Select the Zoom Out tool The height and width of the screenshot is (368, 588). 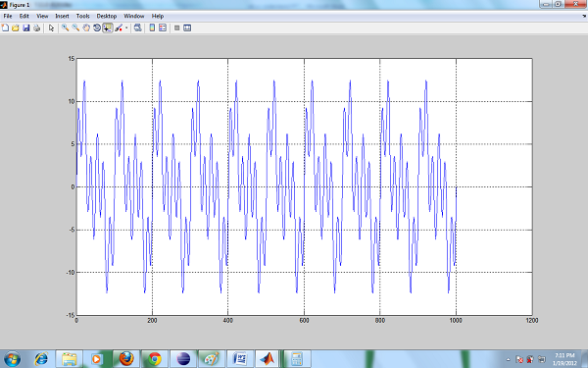[x=75, y=27]
